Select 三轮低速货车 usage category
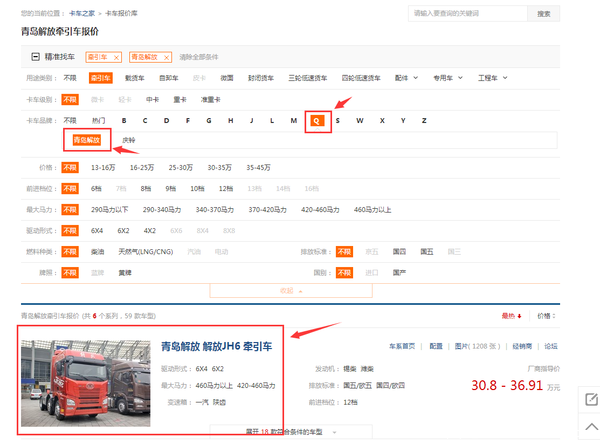 coord(308,78)
